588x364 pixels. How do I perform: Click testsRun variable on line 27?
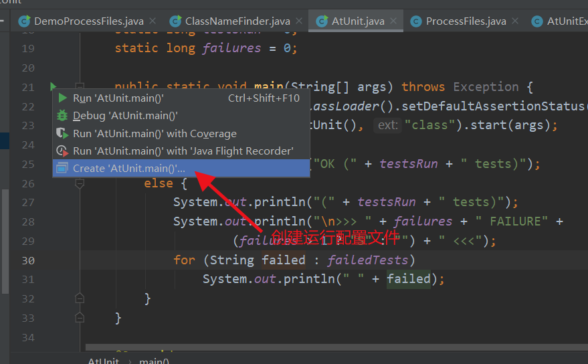tap(386, 202)
